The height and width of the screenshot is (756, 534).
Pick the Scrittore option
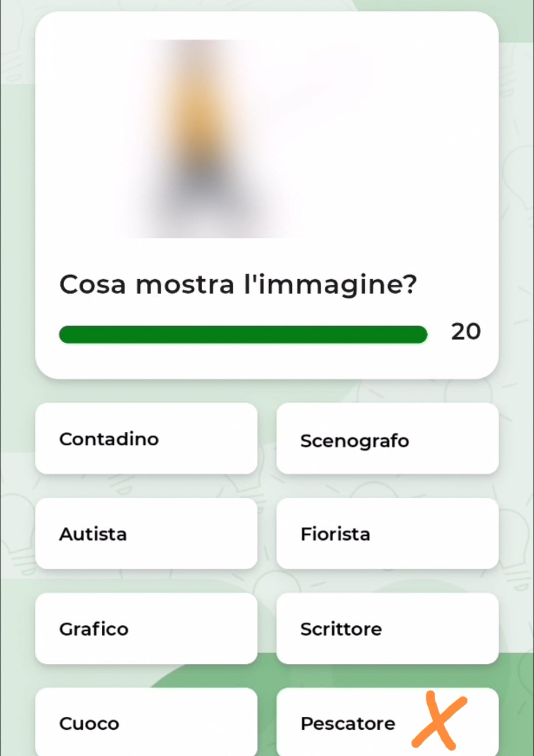coord(387,628)
